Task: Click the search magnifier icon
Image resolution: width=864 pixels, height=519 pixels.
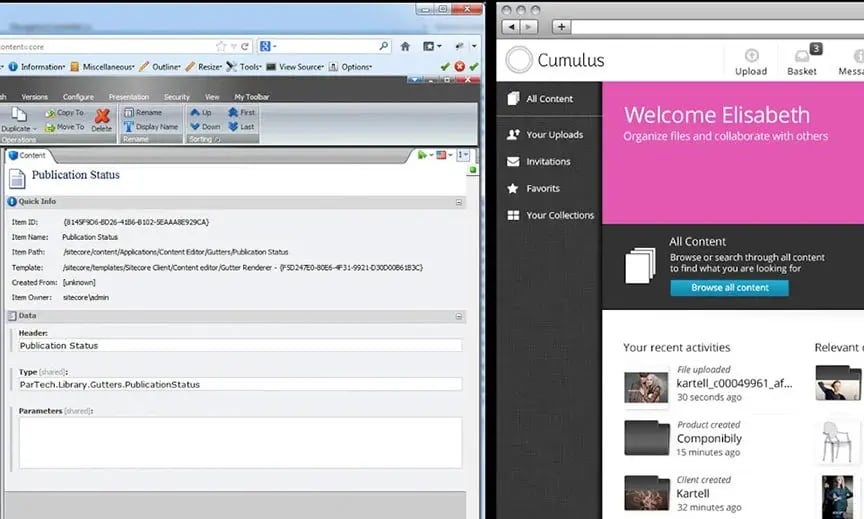Action: click(384, 46)
